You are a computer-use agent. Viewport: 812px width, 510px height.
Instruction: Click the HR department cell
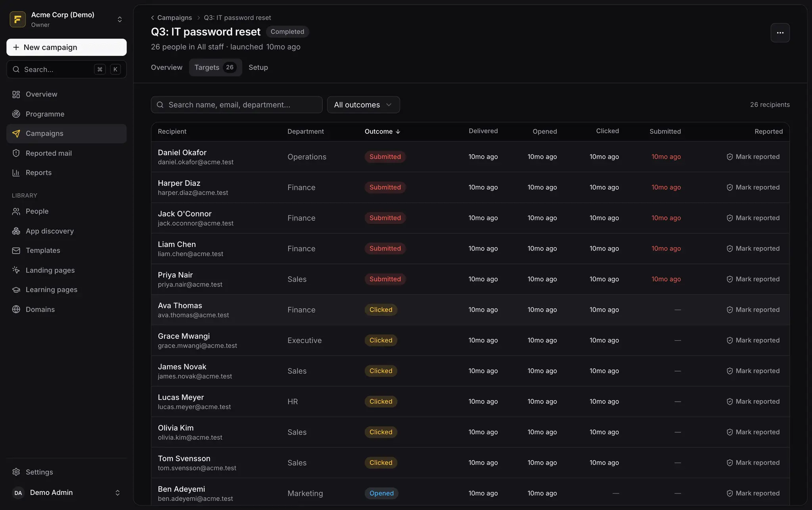[293, 401]
